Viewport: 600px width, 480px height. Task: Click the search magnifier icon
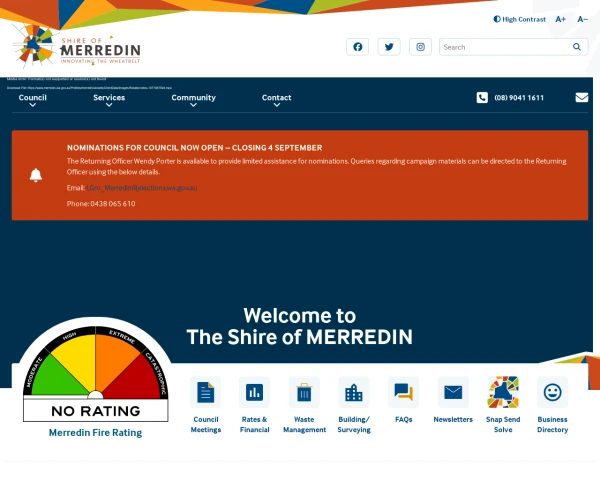tap(577, 47)
